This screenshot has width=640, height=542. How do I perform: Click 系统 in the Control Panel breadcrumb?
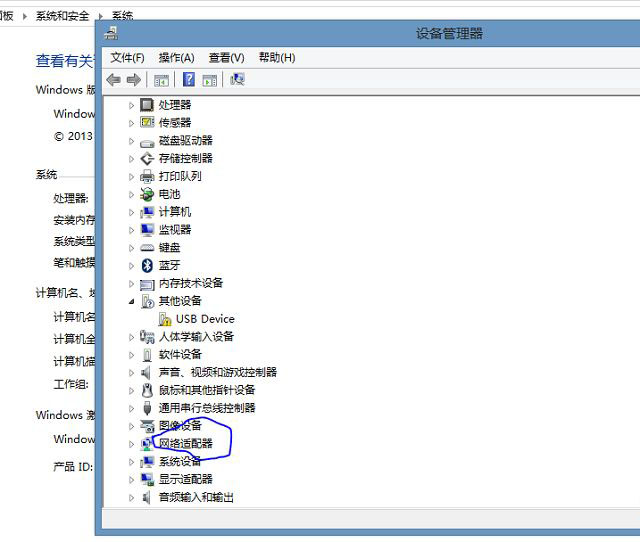(122, 15)
